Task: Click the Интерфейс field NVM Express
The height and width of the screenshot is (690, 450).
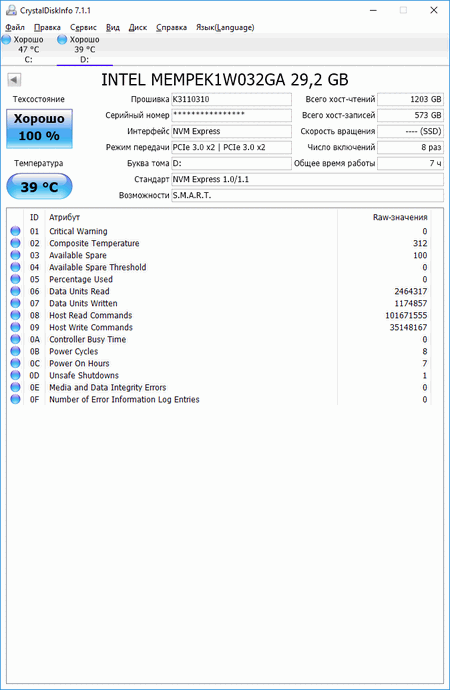Action: (x=231, y=131)
